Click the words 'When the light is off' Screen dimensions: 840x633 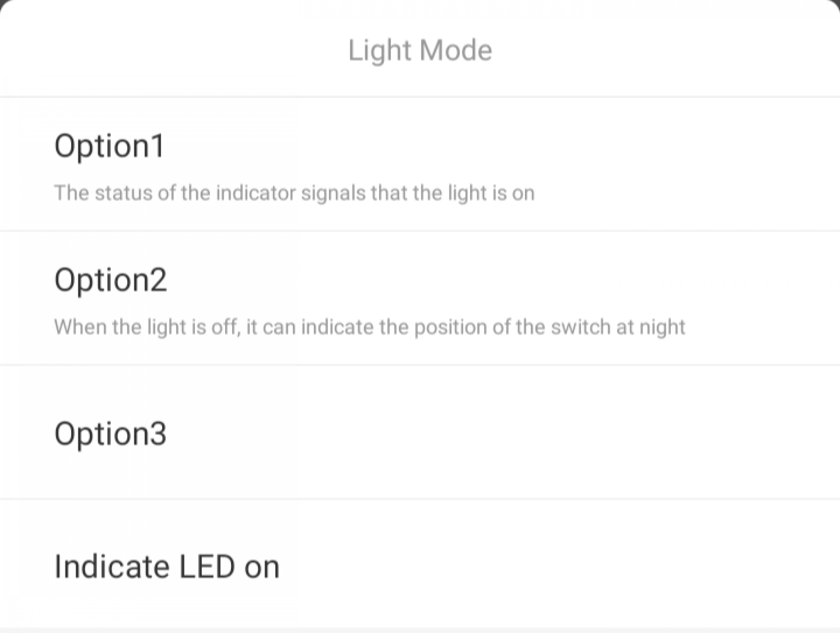(x=147, y=327)
